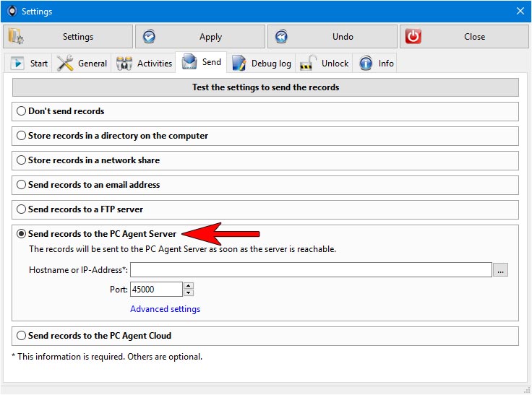Screen dimensions: 532x395
Task: Show the Info tab
Action: (x=377, y=64)
